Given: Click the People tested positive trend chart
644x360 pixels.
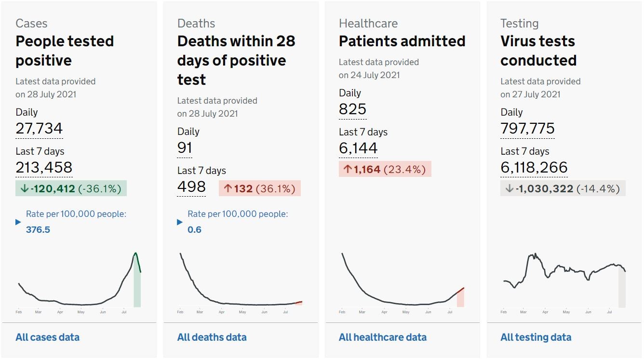Looking at the screenshot, I should (80, 282).
